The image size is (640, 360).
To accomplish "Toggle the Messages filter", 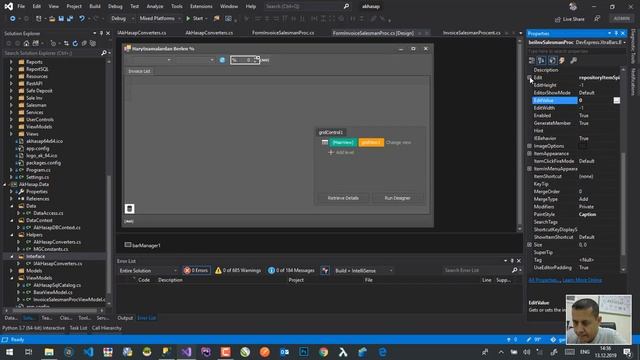I will pos(291,270).
